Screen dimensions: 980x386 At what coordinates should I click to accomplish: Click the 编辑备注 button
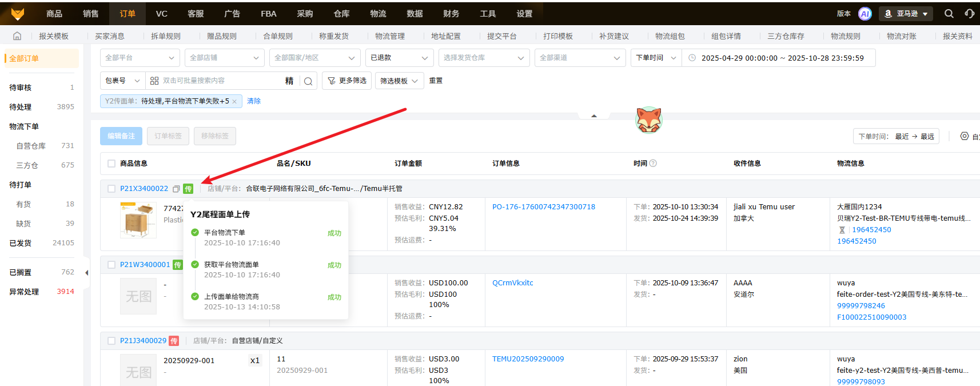tap(121, 136)
